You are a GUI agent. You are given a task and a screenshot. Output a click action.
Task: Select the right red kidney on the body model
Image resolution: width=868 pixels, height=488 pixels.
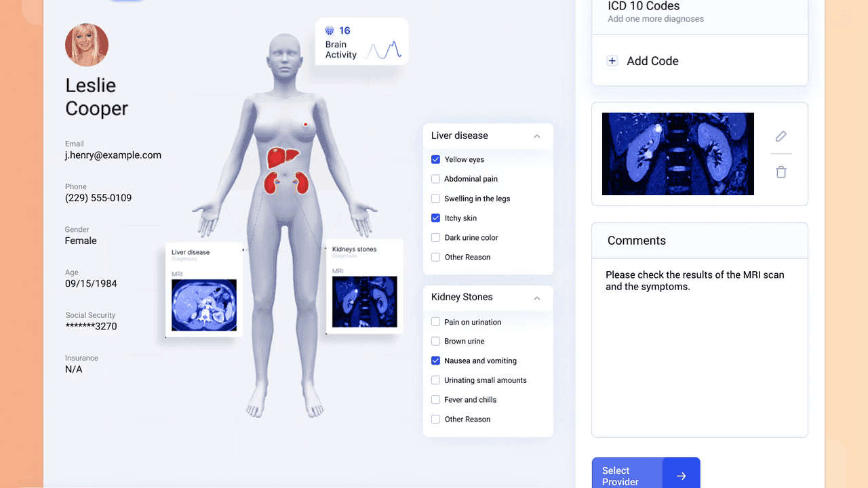point(301,182)
